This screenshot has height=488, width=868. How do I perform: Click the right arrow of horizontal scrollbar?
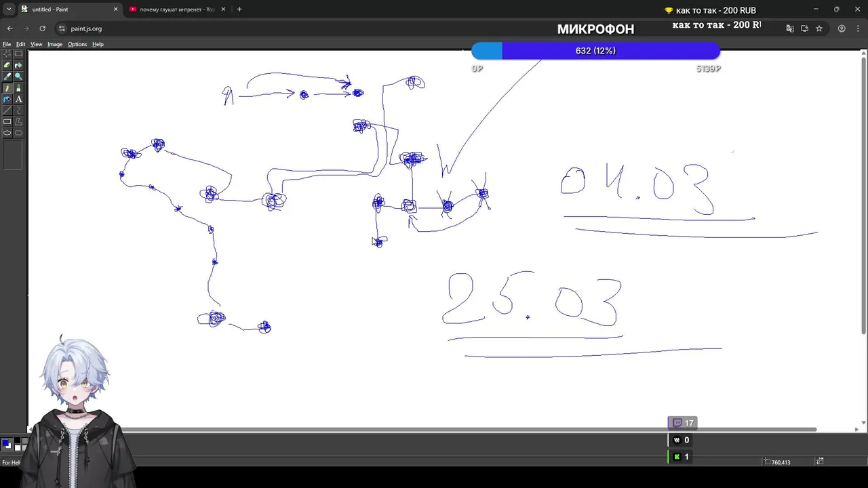(x=856, y=430)
